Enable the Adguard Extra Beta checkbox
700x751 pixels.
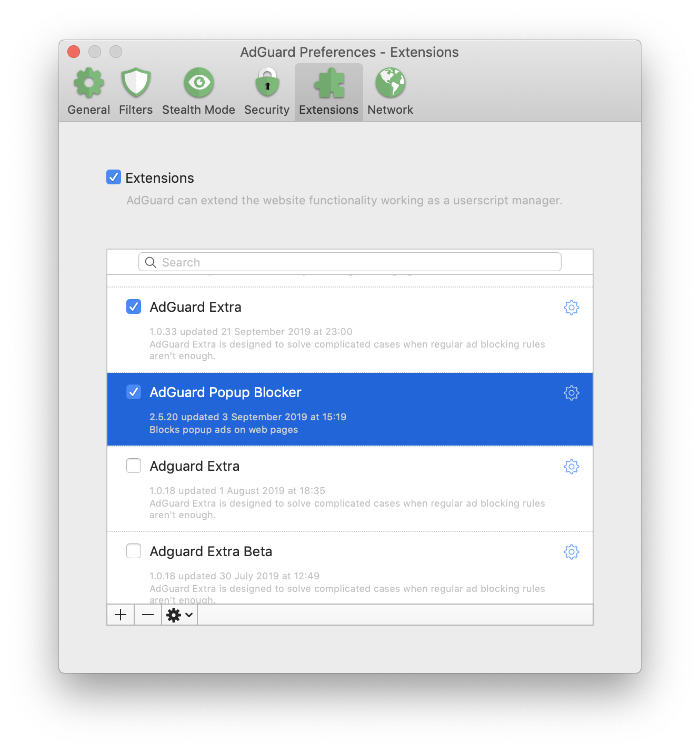pyautogui.click(x=134, y=551)
